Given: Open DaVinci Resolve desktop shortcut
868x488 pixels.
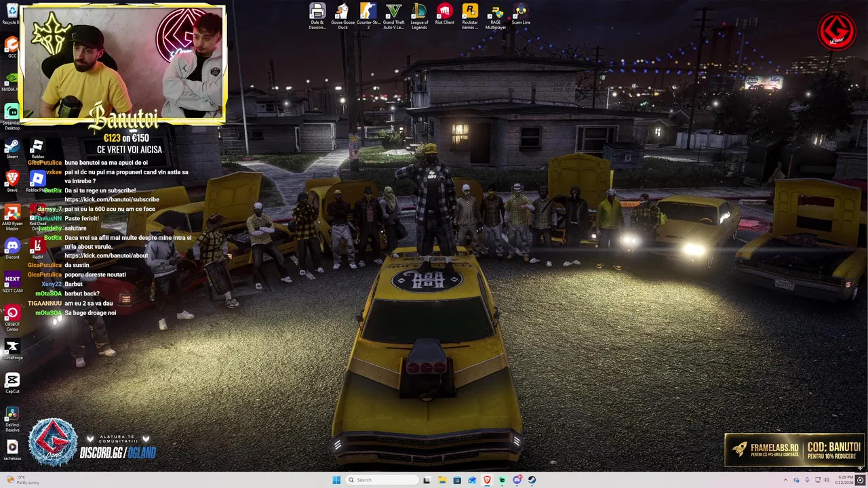Looking at the screenshot, I should point(12,418).
